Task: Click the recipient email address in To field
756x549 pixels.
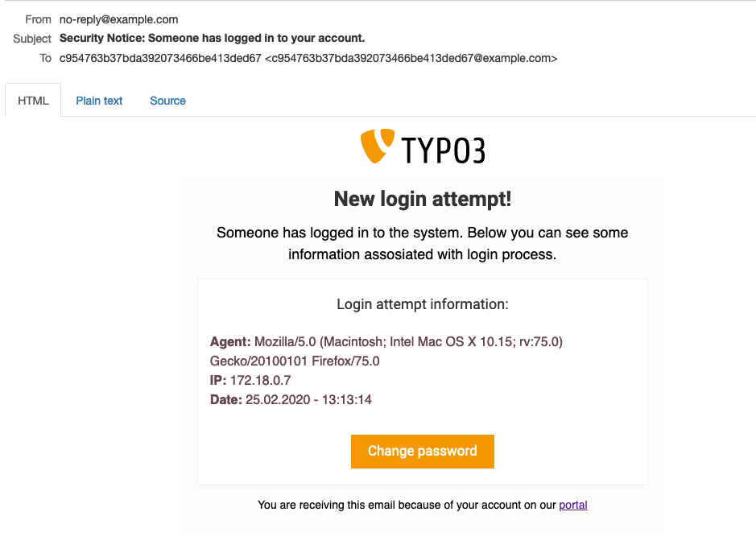Action: click(x=411, y=58)
